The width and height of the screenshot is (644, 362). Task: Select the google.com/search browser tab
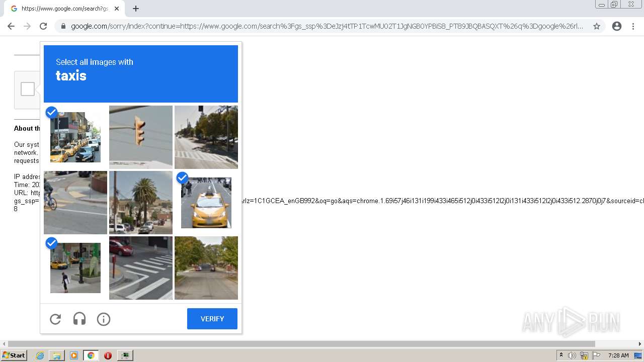[x=64, y=9]
